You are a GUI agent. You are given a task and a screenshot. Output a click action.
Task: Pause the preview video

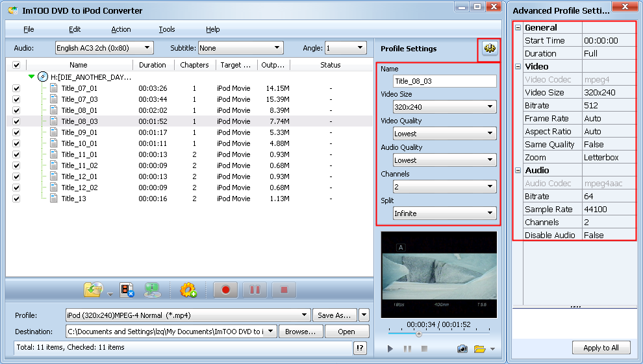click(407, 349)
